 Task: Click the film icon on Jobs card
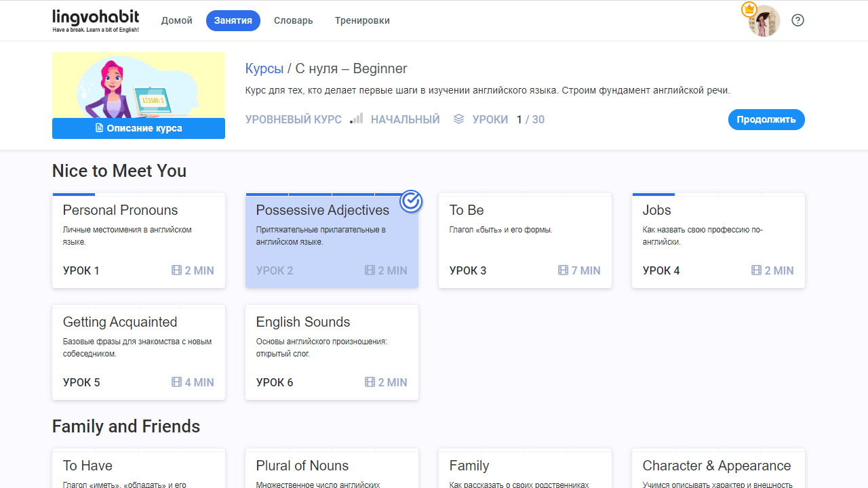pos(757,270)
